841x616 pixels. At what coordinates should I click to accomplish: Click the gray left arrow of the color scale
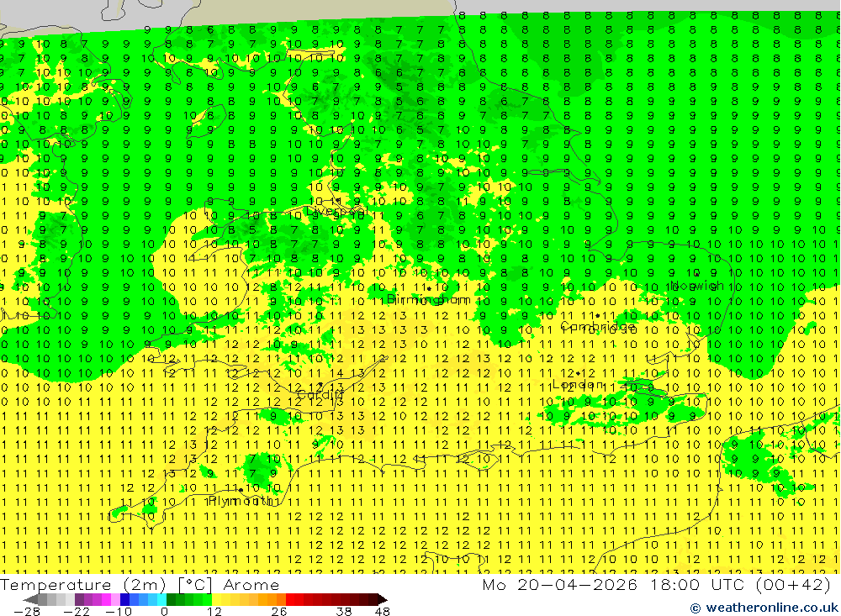(30, 600)
